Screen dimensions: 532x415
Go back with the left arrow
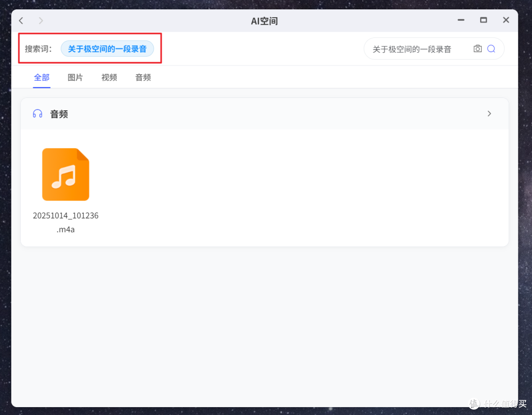pyautogui.click(x=21, y=21)
